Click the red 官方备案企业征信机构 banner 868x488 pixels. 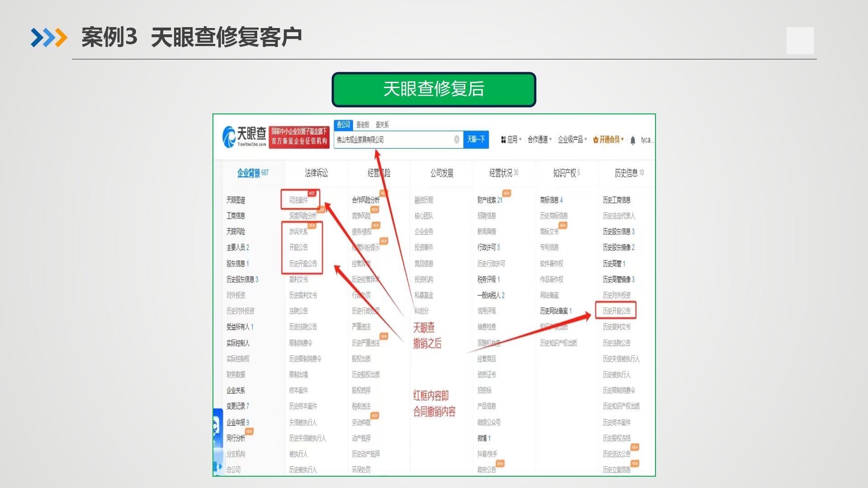299,137
